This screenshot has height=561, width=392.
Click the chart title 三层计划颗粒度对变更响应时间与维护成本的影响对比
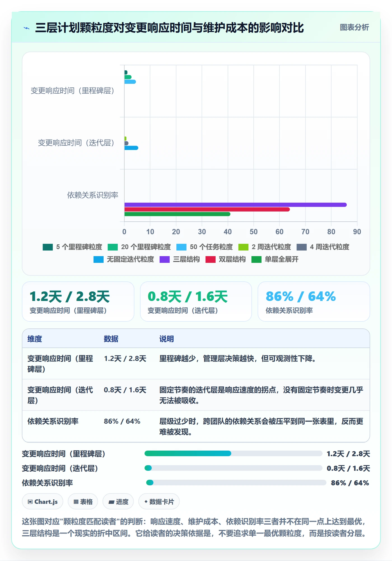[x=170, y=28]
